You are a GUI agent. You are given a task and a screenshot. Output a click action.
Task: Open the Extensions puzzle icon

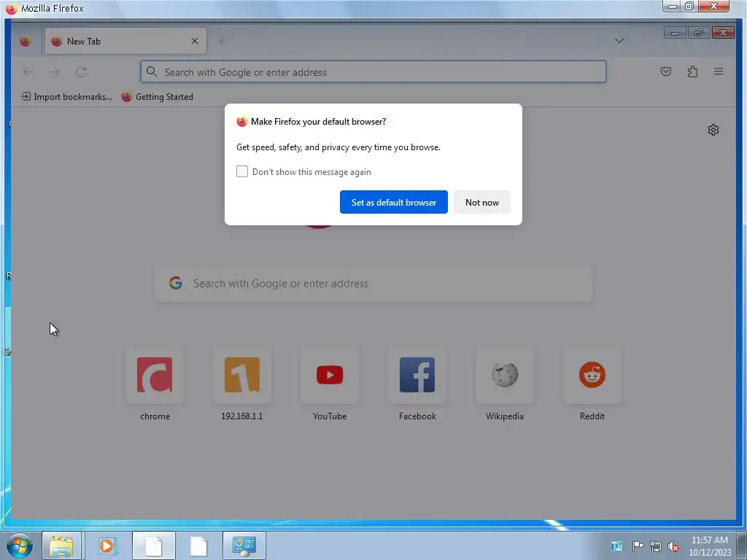(692, 71)
